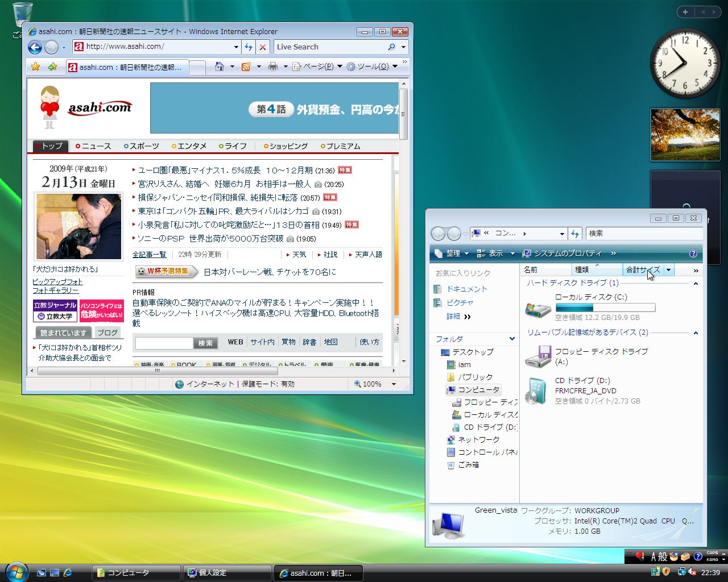Click the IE forward arrow button
This screenshot has width=728, height=582.
point(51,47)
